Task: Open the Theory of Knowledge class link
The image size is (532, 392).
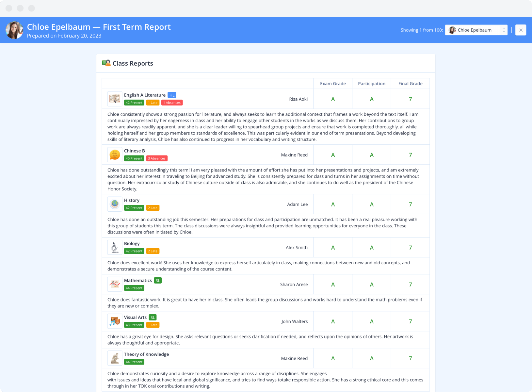Action: 146,354
